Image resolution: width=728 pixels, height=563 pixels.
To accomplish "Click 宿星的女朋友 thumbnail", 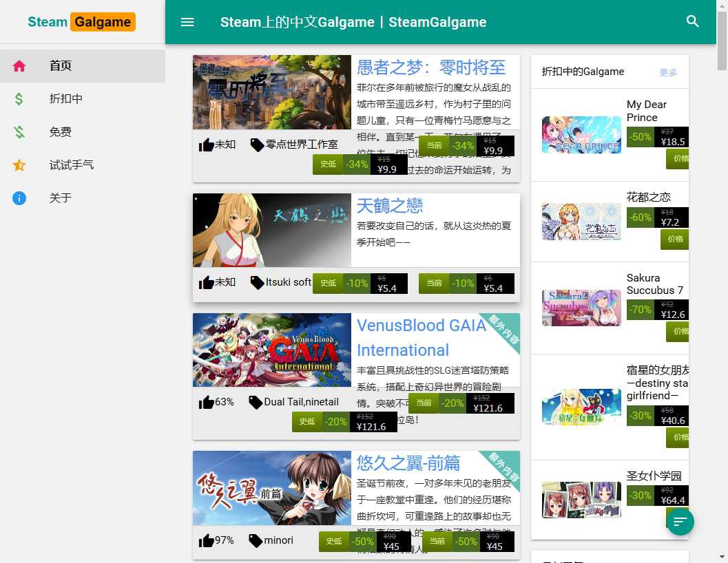I will 581,407.
